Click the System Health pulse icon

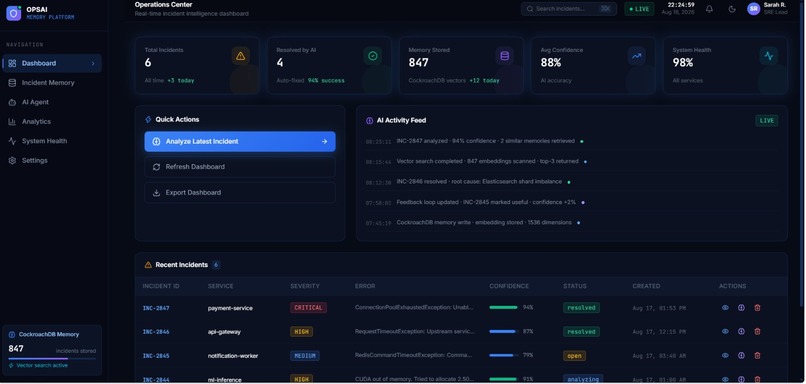(768, 56)
